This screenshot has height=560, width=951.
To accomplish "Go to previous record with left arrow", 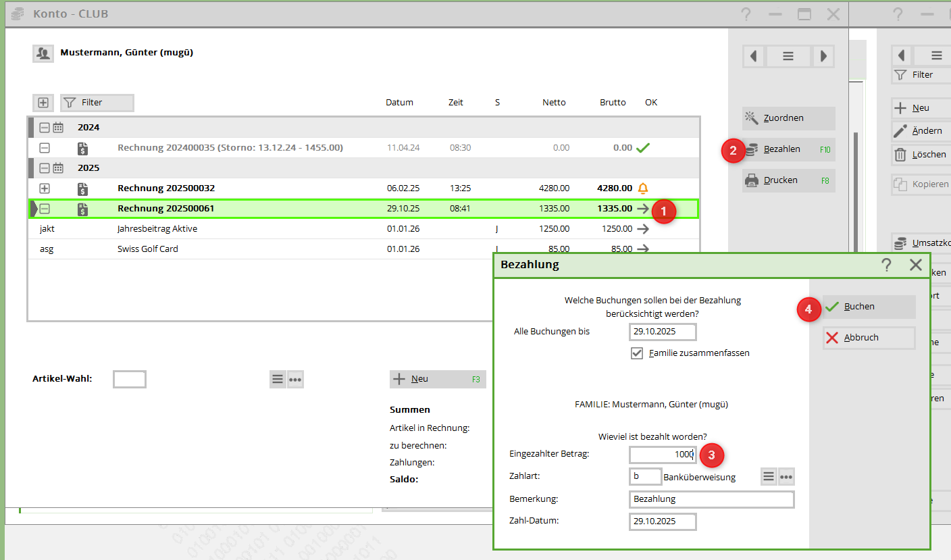I will pos(753,57).
